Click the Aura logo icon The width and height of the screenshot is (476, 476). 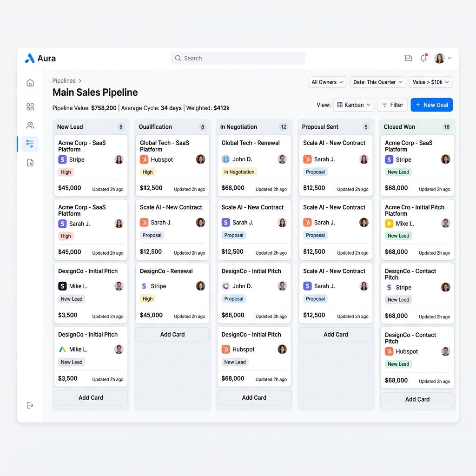(x=30, y=58)
